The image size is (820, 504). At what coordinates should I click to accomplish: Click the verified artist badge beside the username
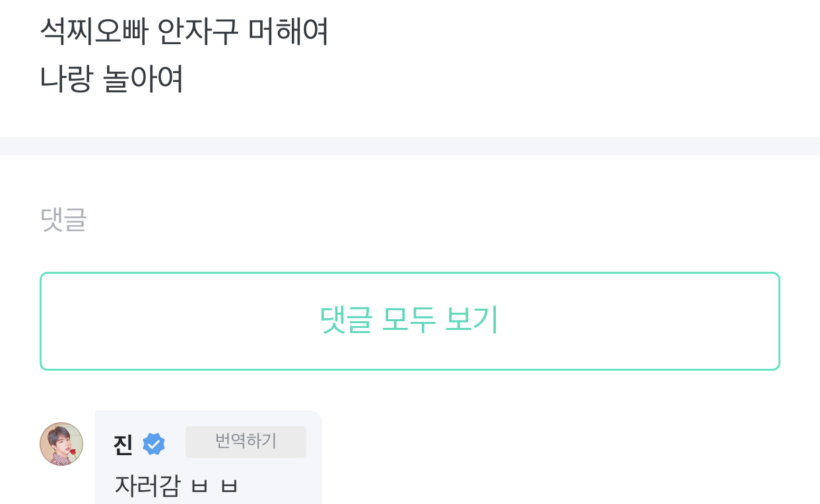[154, 443]
